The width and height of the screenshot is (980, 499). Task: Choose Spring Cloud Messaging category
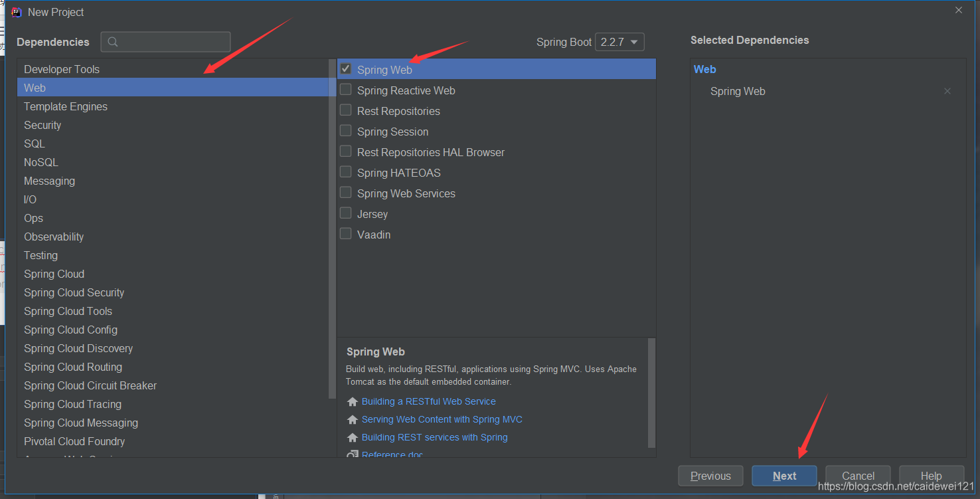point(173,423)
